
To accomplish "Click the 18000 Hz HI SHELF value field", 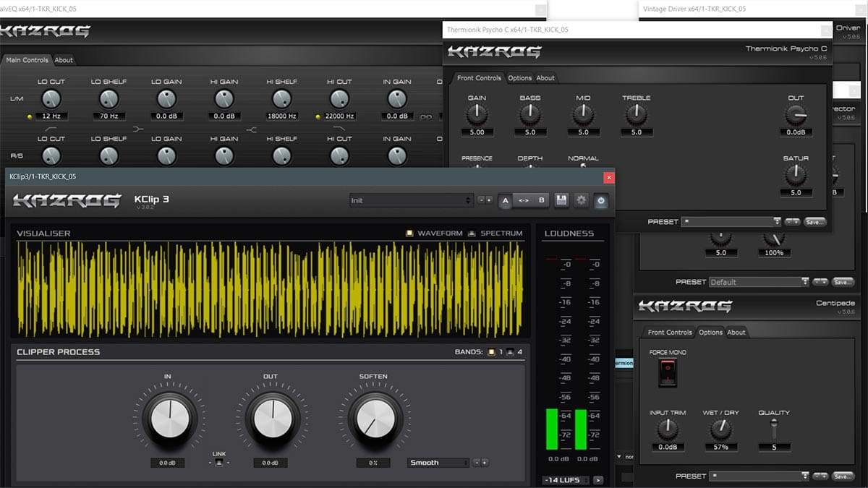I will pos(281,116).
